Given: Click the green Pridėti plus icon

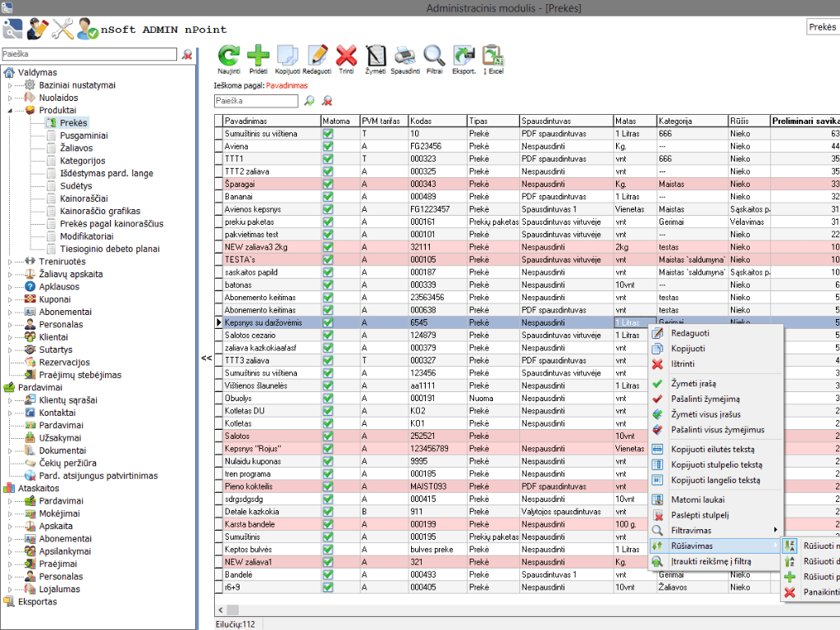Looking at the screenshot, I should coord(258,56).
